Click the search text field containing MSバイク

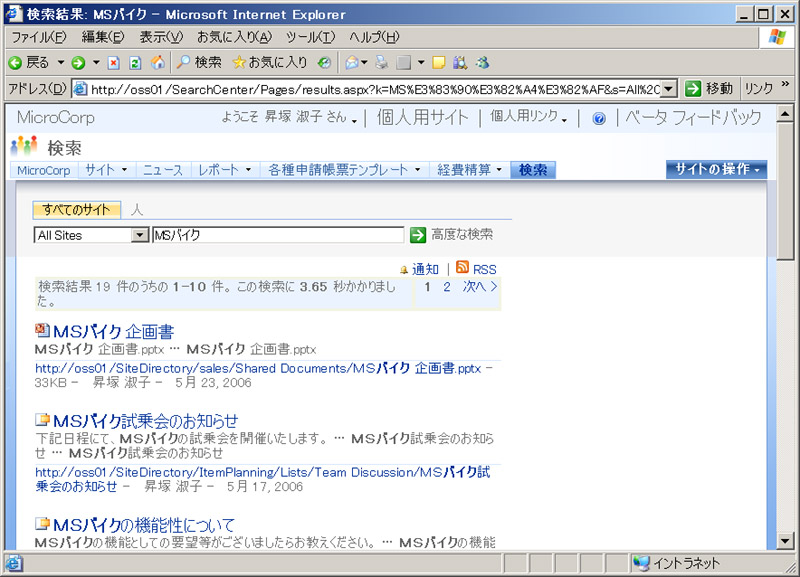(x=277, y=235)
